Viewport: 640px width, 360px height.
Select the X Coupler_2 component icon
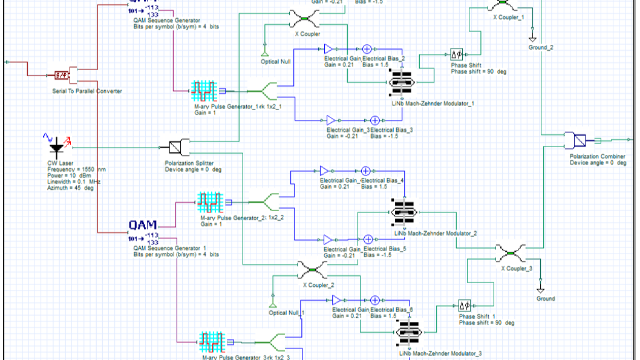point(312,270)
